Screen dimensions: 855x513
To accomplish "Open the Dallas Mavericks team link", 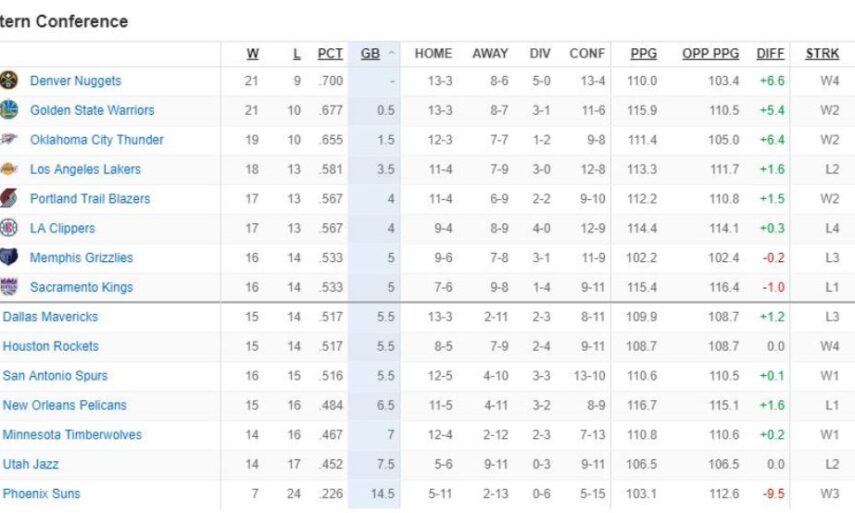I will point(50,317).
